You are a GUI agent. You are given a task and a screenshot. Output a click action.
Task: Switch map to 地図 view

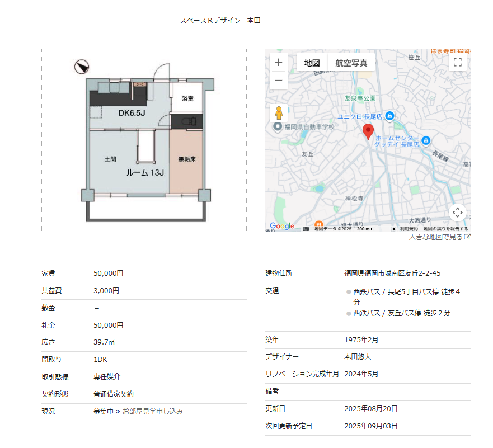[312, 63]
